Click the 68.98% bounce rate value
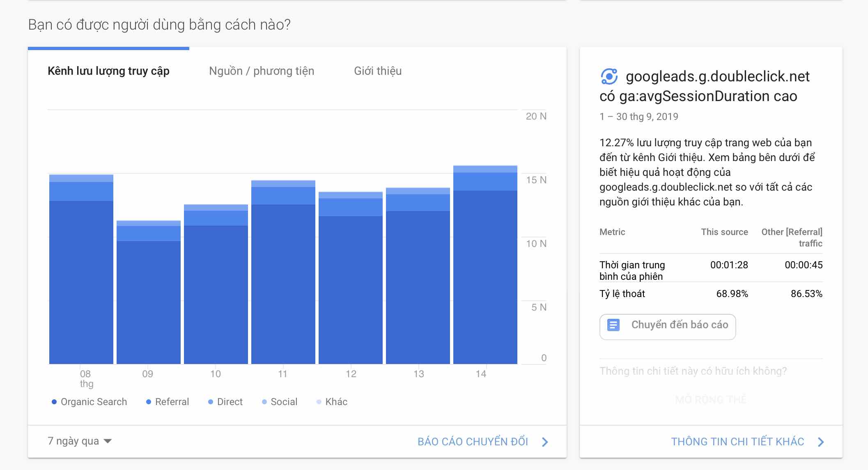The height and width of the screenshot is (470, 868). [732, 294]
